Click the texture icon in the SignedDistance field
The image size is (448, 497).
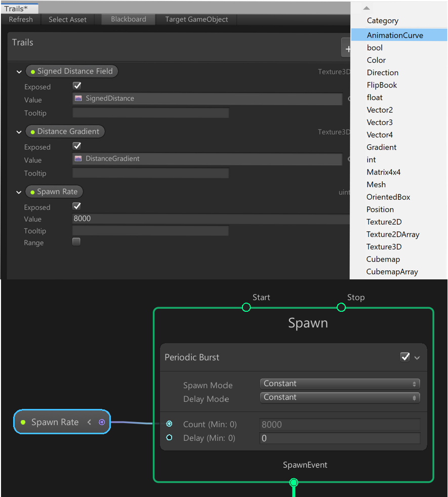click(x=78, y=98)
